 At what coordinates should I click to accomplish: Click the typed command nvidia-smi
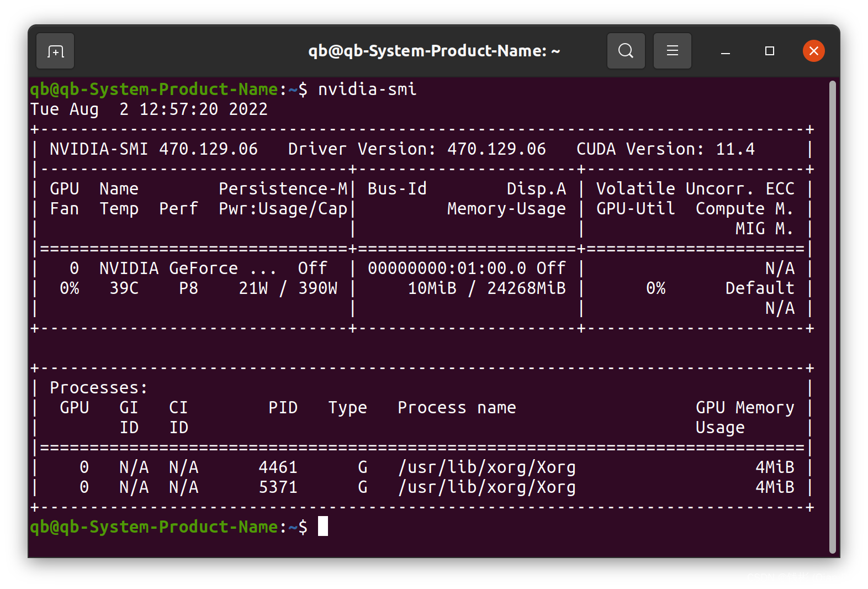point(367,89)
